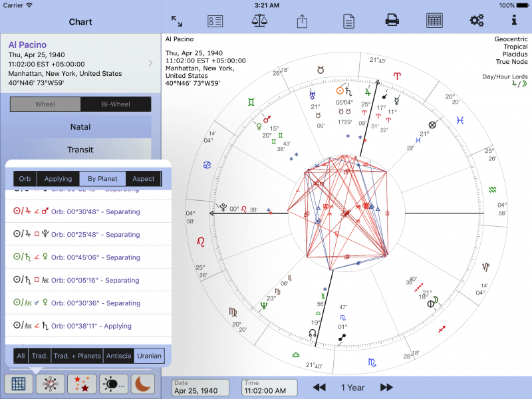Viewport: 532px width, 399px height.
Task: Enable the Antiscia aspect filter
Action: (118, 356)
